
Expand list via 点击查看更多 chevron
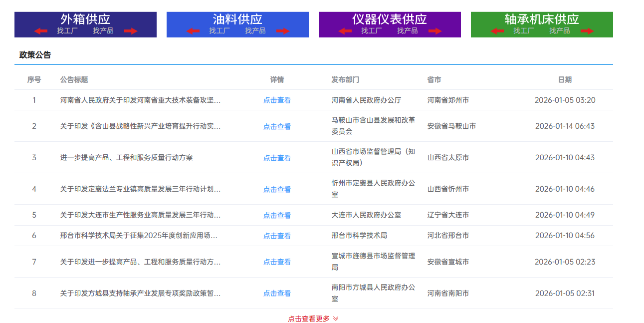(336, 319)
